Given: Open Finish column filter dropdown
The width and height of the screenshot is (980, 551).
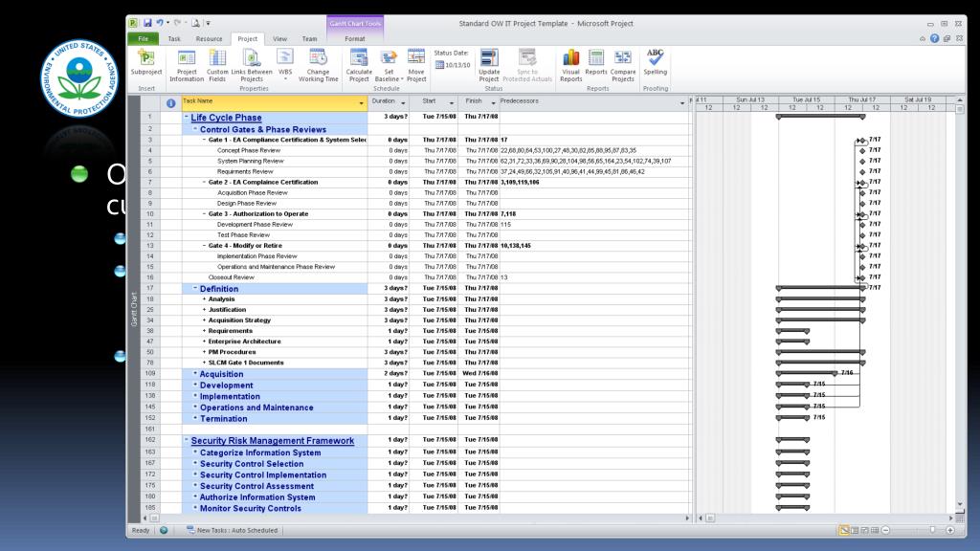Looking at the screenshot, I should point(493,103).
